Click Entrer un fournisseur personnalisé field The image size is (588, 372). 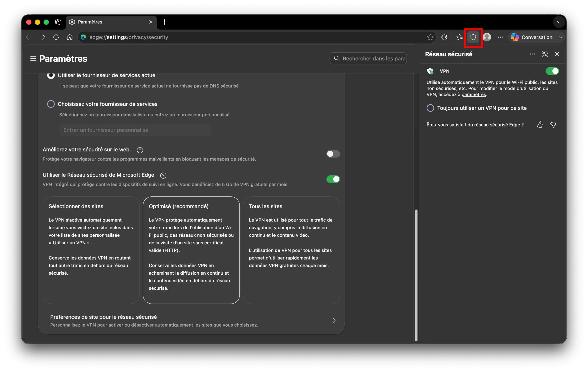tap(135, 130)
